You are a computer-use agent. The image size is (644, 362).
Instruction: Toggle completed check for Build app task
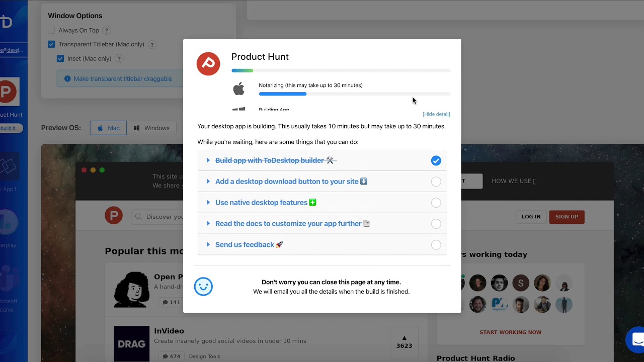(x=436, y=161)
